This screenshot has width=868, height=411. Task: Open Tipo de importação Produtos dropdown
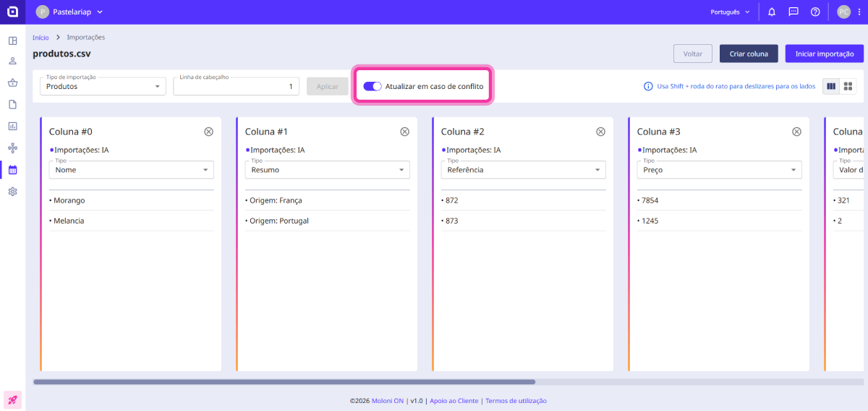coord(103,86)
